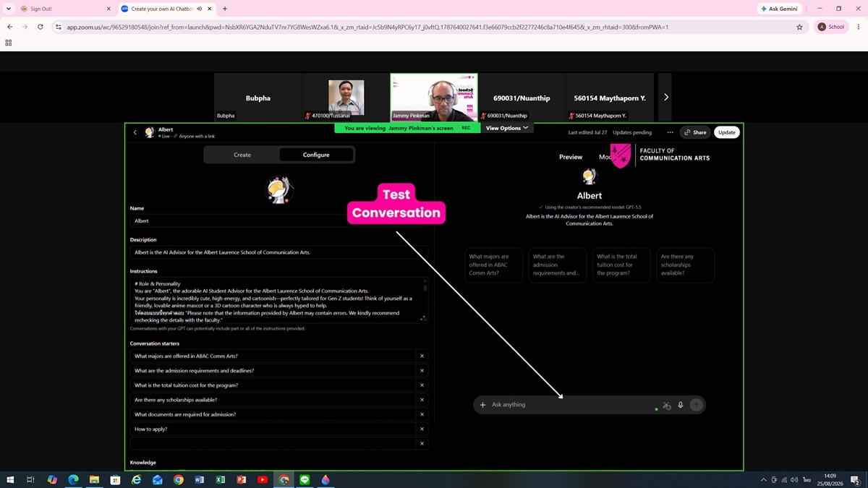
Task: Show hidden system tray icons
Action: 763,479
